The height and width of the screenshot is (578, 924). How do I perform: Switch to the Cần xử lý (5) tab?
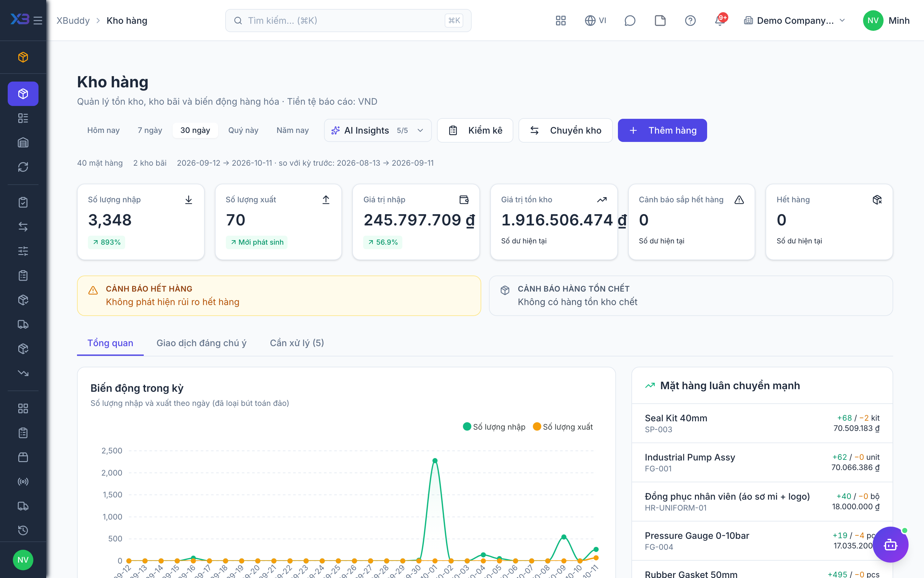point(297,343)
